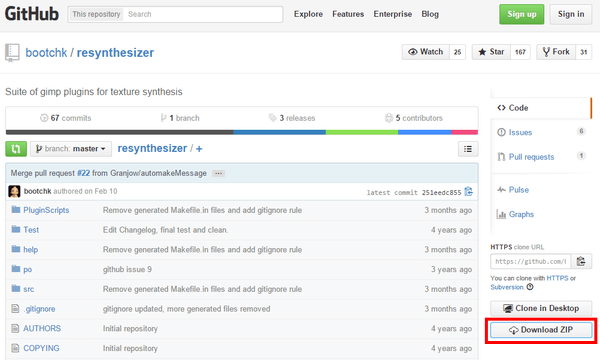Open the Code tab in sidebar
Viewport: 600px width, 360px height.
click(x=540, y=108)
